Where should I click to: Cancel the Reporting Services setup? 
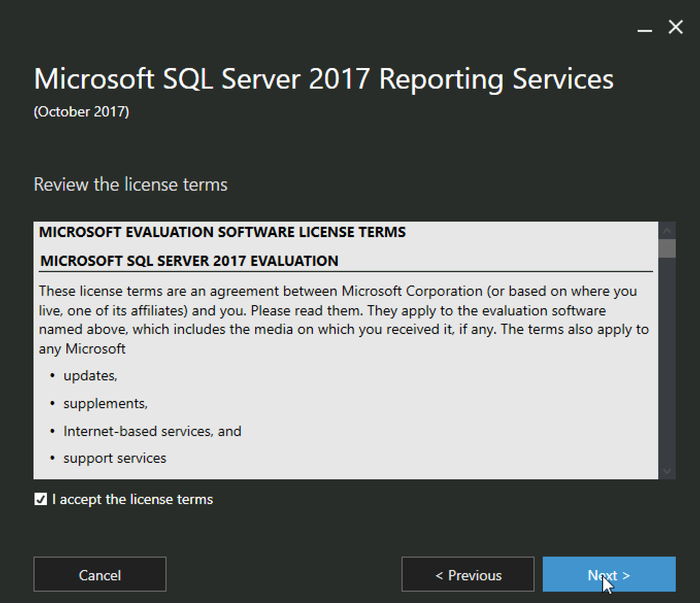tap(100, 574)
